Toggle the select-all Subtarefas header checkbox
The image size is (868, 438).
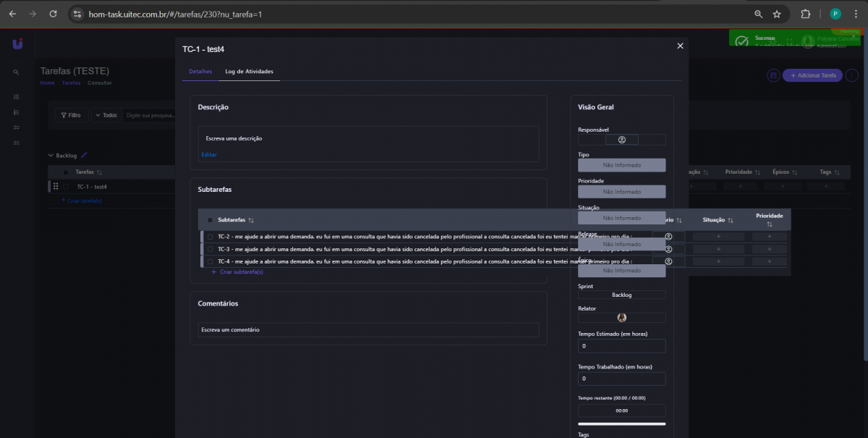pos(210,220)
